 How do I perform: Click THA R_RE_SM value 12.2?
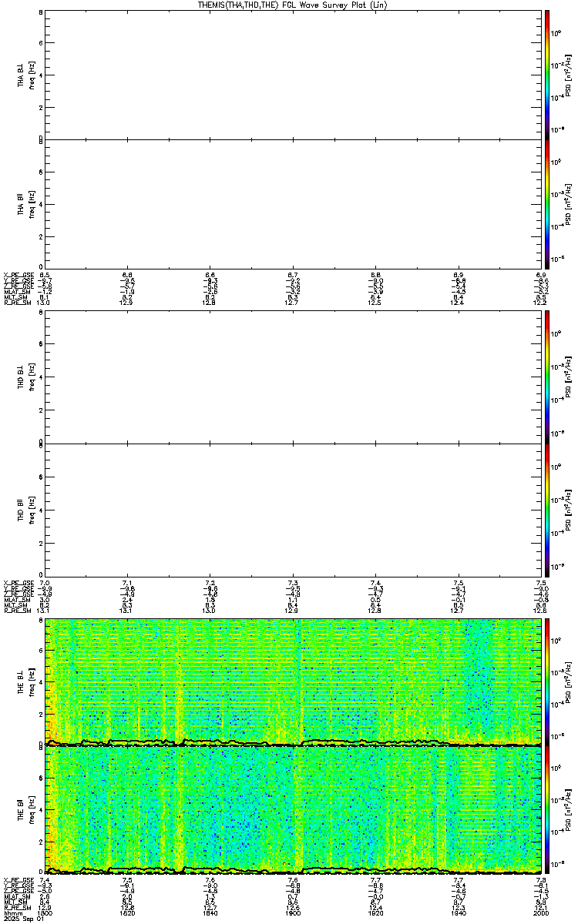coord(540,303)
